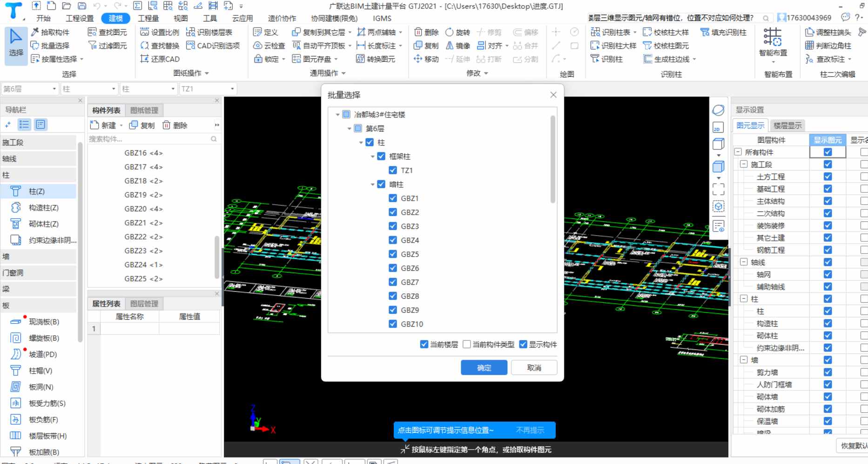Screen dimensions: 868x464
Task: Open the 批量选择 batch select tool
Action: pos(50,46)
